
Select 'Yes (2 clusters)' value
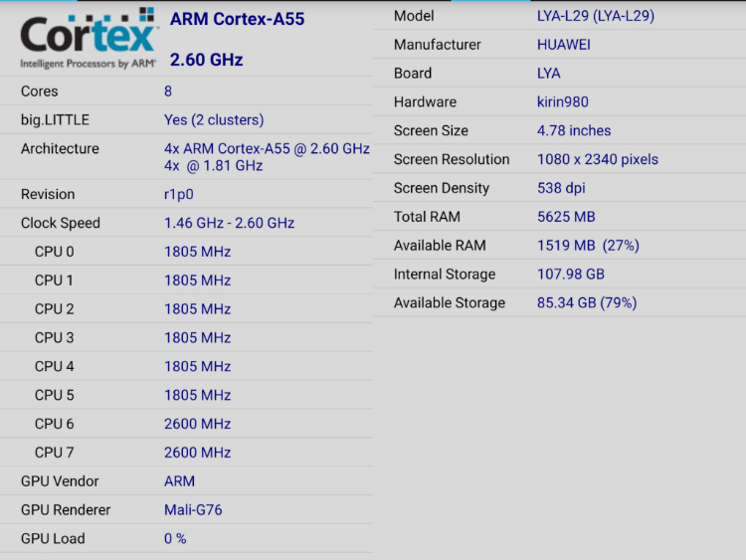tap(214, 120)
